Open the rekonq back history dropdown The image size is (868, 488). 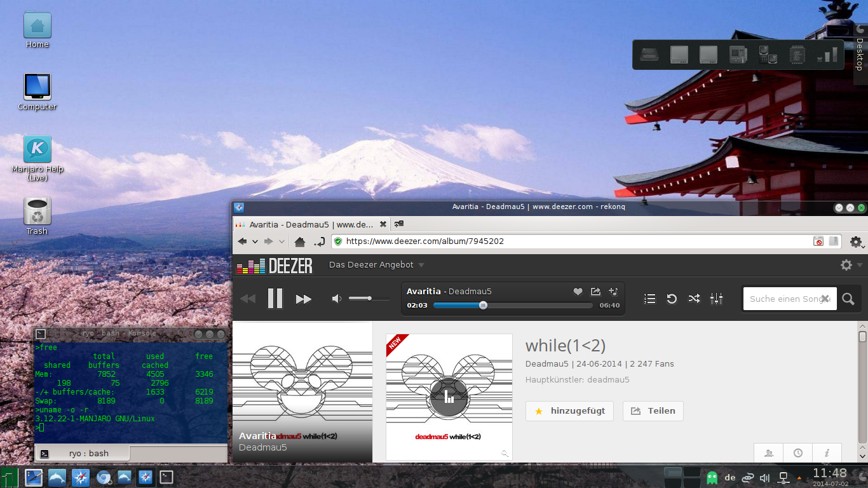(255, 242)
